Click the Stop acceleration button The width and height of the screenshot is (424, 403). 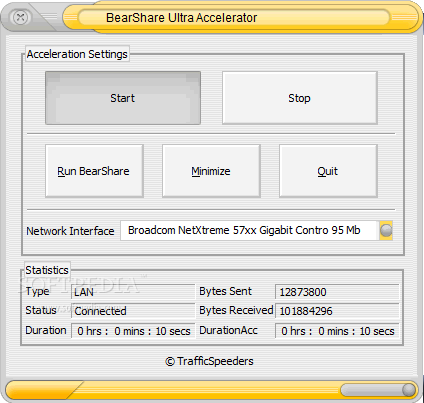click(300, 98)
